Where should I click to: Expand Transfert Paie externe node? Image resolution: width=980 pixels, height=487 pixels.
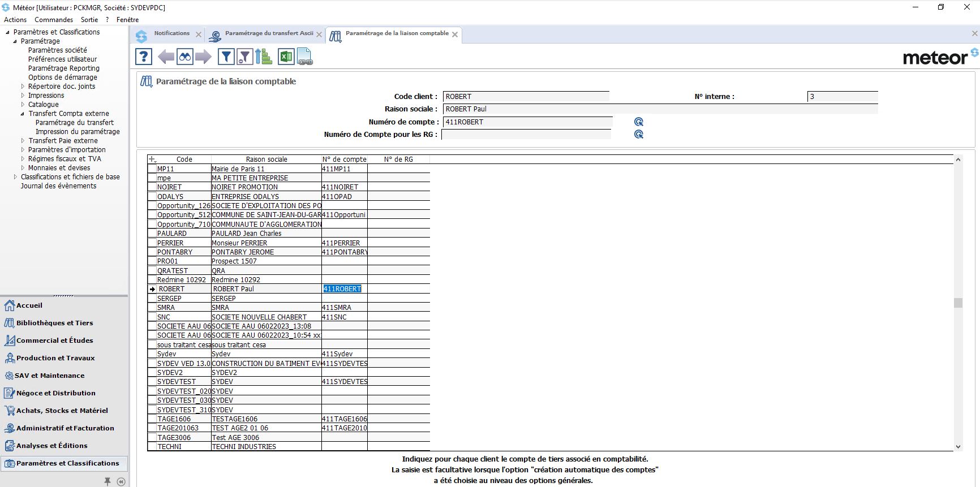(x=23, y=141)
